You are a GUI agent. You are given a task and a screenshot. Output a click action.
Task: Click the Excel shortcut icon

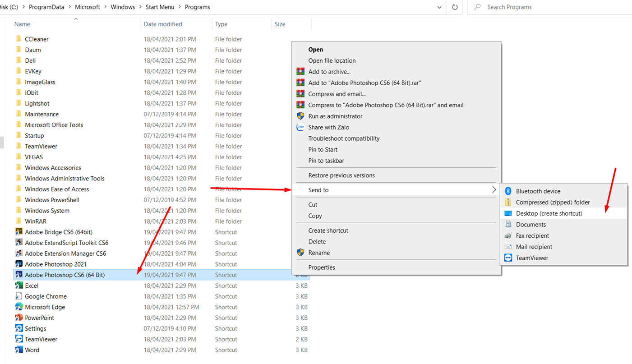point(18,286)
